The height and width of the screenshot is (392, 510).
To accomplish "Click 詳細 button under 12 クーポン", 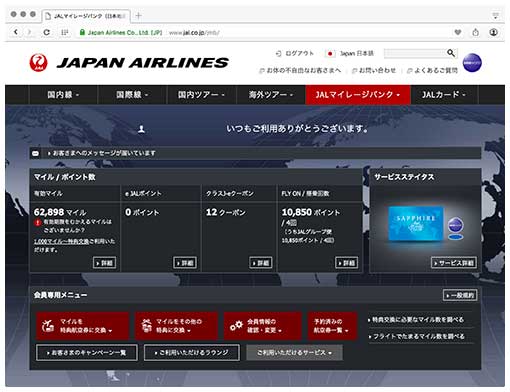I will tap(261, 263).
